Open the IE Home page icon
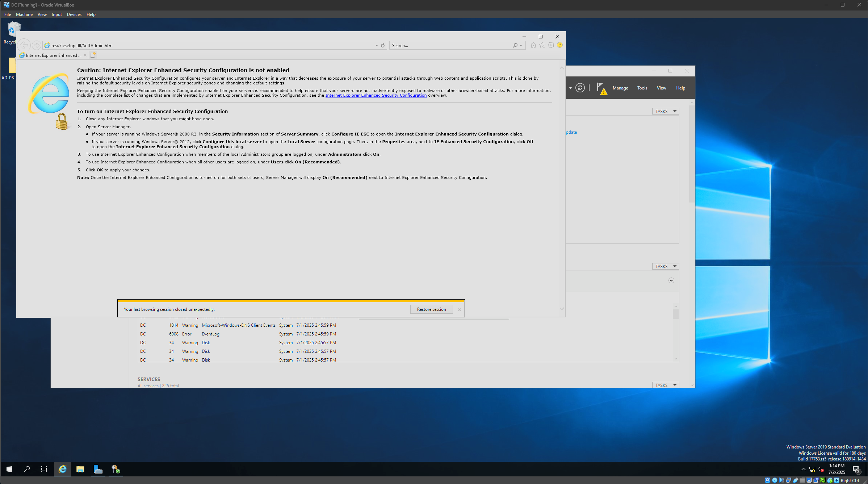868x484 pixels. (533, 45)
